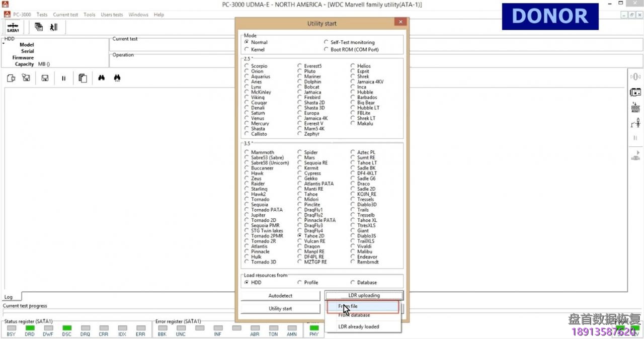Select the Scorpio 2.5 family option
Screen dimensions: 644x339
click(247, 66)
